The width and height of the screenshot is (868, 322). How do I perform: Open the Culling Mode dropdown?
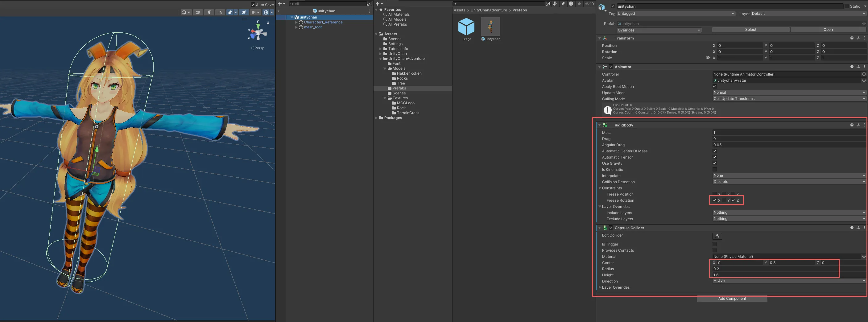[x=788, y=99]
